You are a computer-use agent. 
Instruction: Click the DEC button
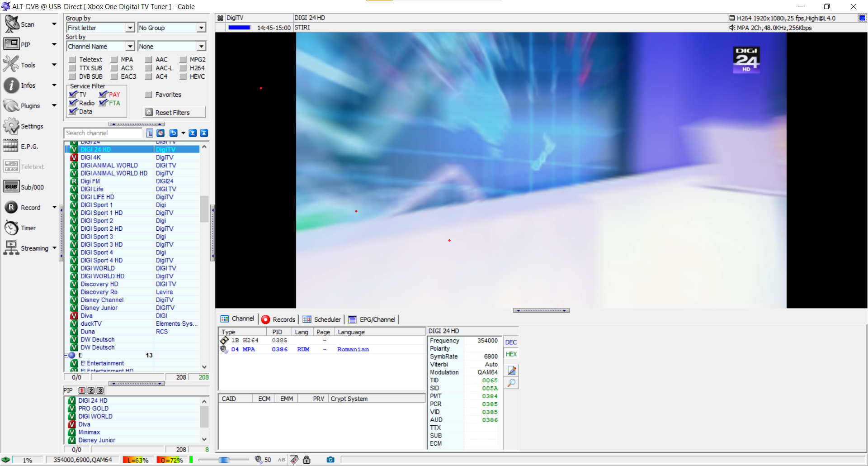[511, 342]
